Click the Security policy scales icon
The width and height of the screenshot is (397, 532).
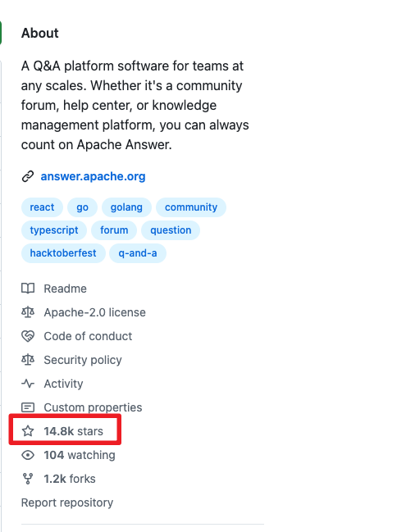[x=28, y=360]
